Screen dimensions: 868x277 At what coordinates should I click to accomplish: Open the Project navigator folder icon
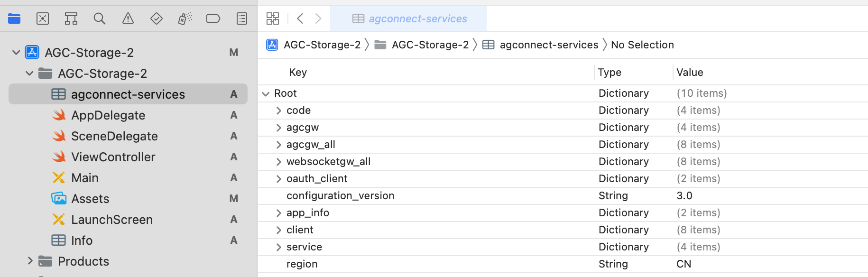(x=14, y=18)
